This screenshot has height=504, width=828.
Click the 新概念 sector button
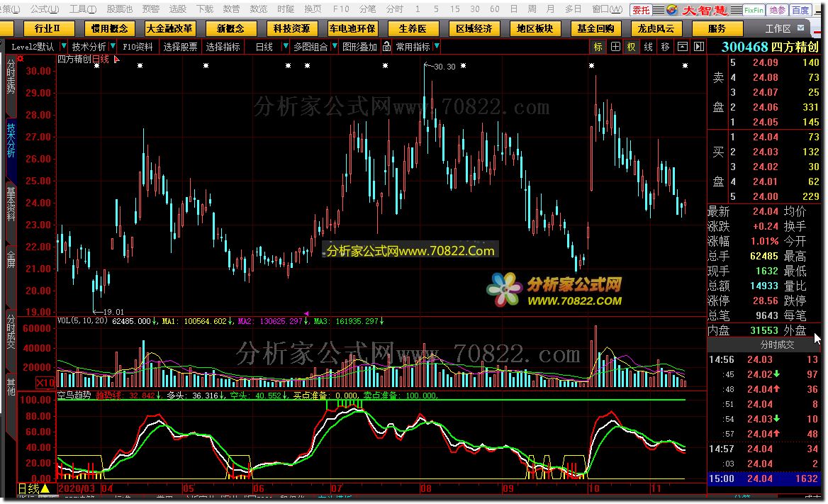[231, 28]
